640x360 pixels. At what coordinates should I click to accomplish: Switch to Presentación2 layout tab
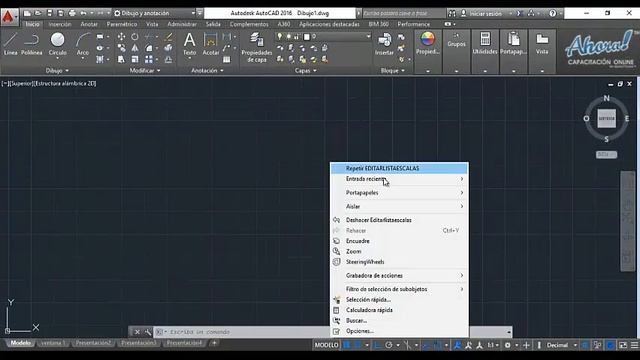pyautogui.click(x=93, y=343)
